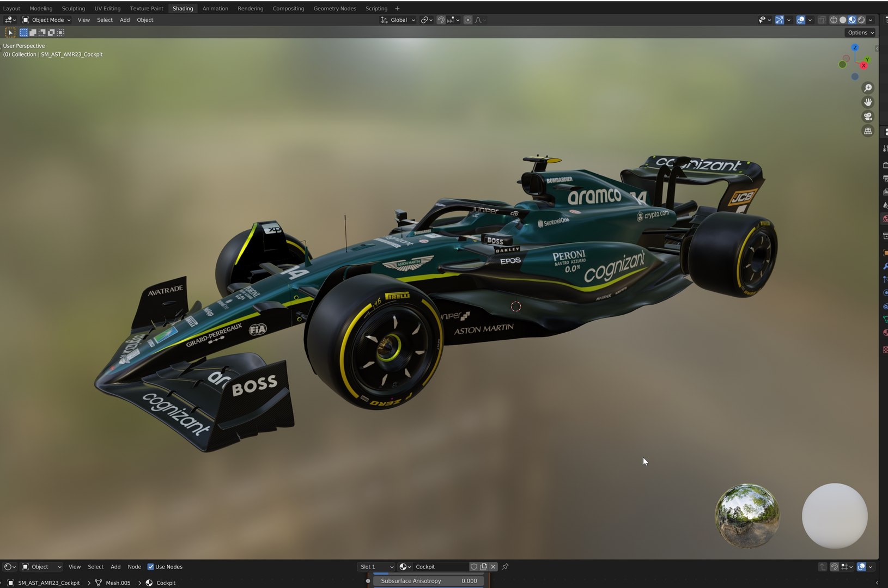Open Object Mode dropdown

coord(46,20)
